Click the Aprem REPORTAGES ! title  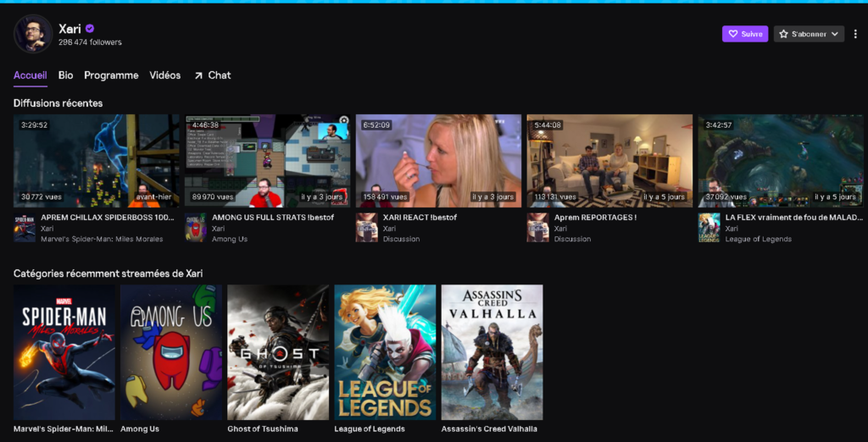[x=595, y=218]
